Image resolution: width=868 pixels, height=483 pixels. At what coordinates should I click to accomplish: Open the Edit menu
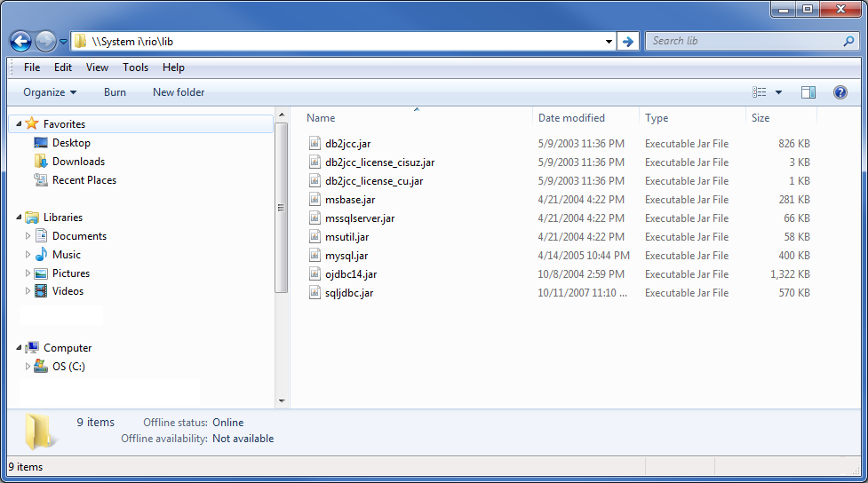click(x=63, y=67)
